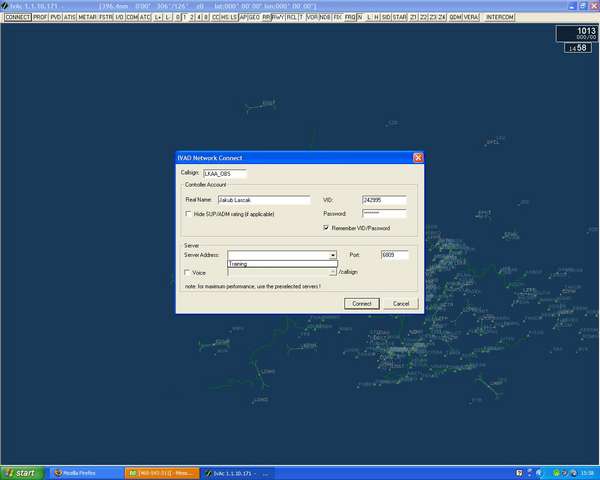Image resolution: width=600 pixels, height=480 pixels.
Task: Open the INTERCOM toolbar button
Action: pos(500,17)
